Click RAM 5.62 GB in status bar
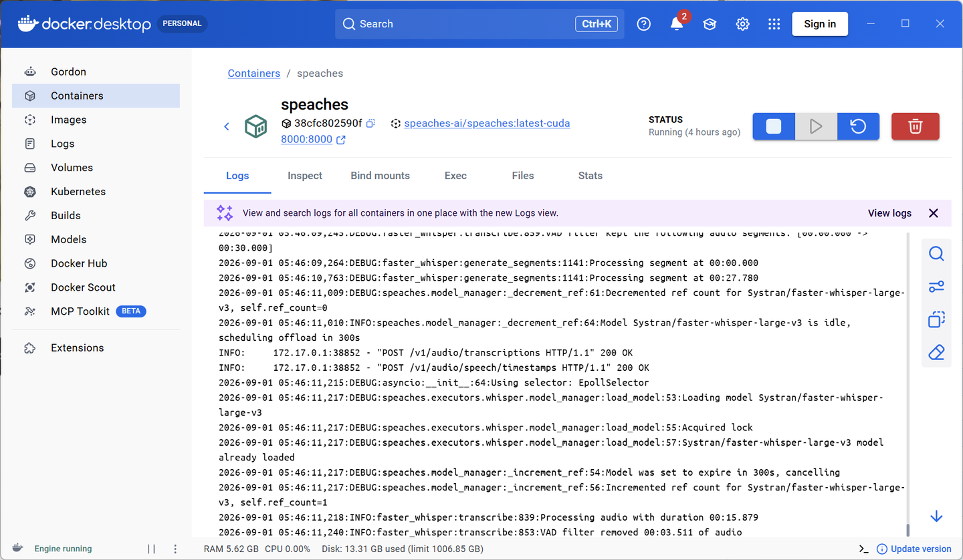This screenshot has height=560, width=963. (x=231, y=549)
